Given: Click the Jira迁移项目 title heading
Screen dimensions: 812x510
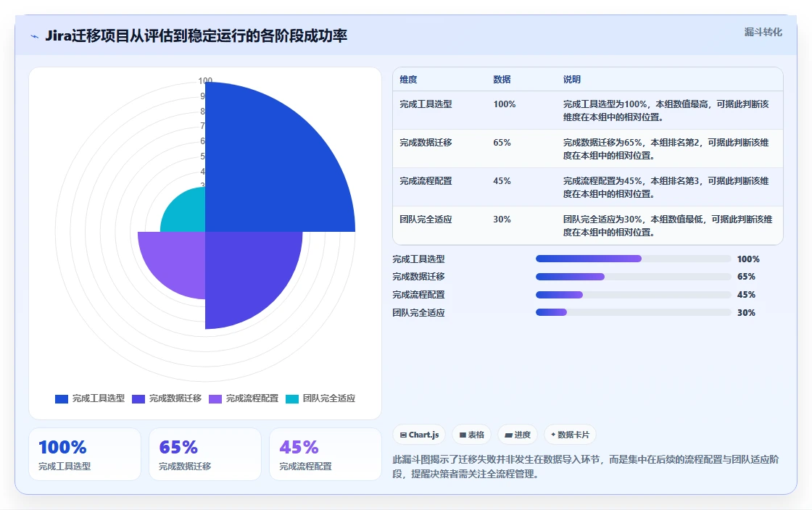Looking at the screenshot, I should 196,35.
